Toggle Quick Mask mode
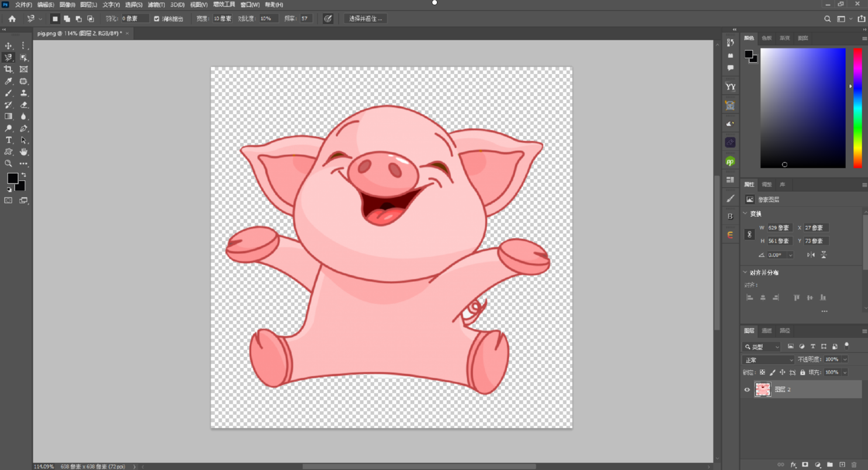This screenshot has width=868, height=470. [8, 201]
